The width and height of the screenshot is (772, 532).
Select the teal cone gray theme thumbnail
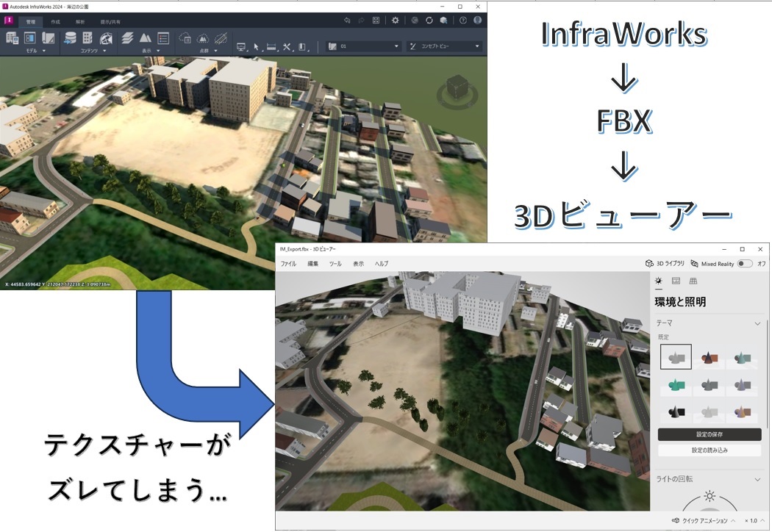[741, 357]
